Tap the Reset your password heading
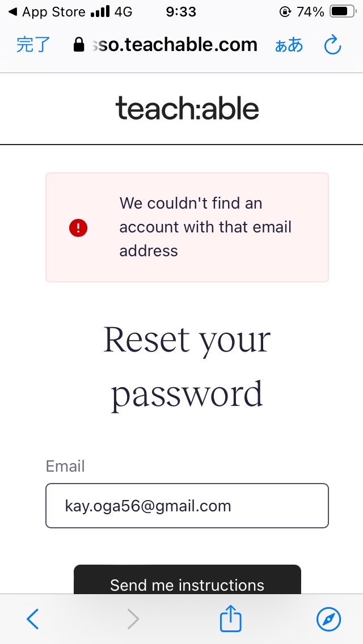Viewport: 363px width, 644px height. pyautogui.click(x=187, y=366)
